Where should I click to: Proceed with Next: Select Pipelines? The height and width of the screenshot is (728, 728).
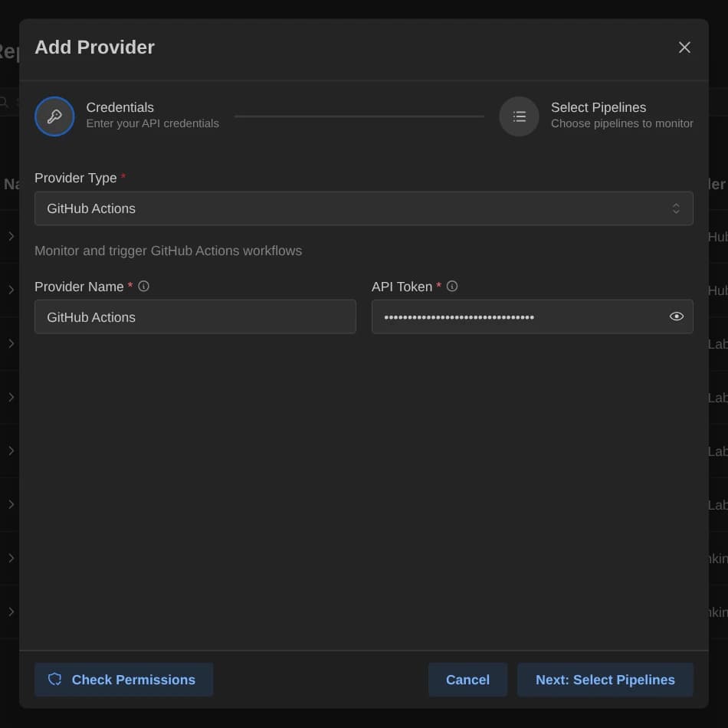[605, 679]
